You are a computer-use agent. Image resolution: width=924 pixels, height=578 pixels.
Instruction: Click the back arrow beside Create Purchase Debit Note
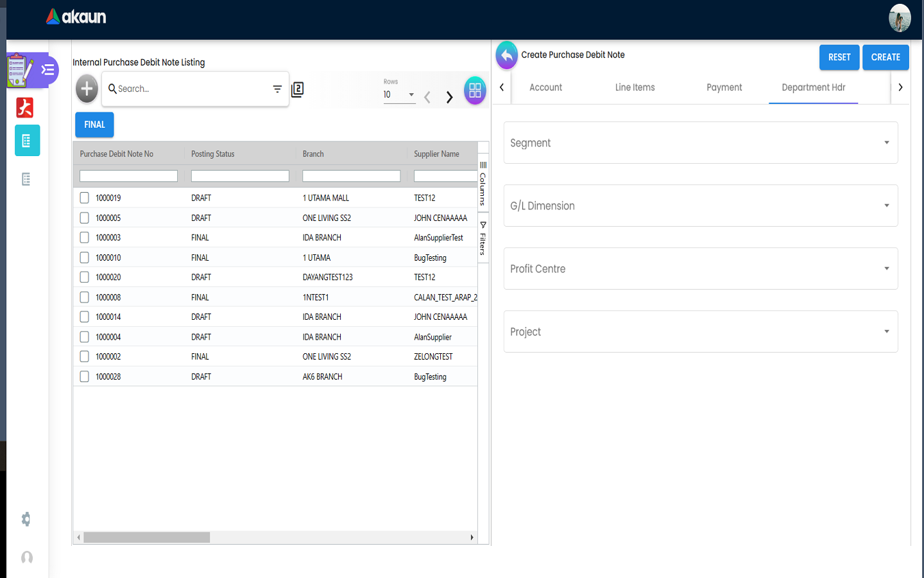point(506,55)
